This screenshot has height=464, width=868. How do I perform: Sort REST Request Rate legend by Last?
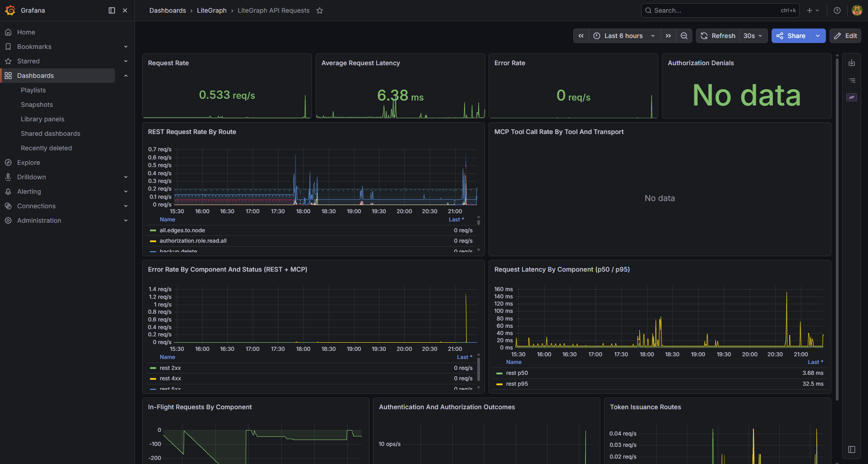[456, 220]
